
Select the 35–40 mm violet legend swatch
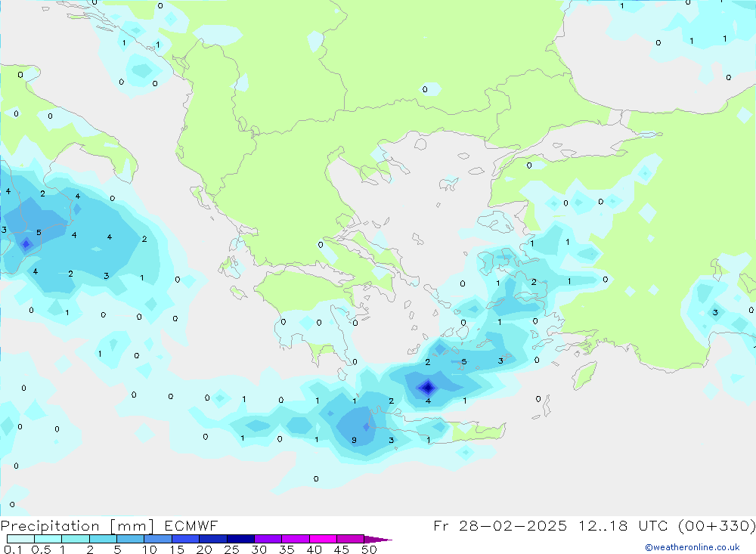295,539
